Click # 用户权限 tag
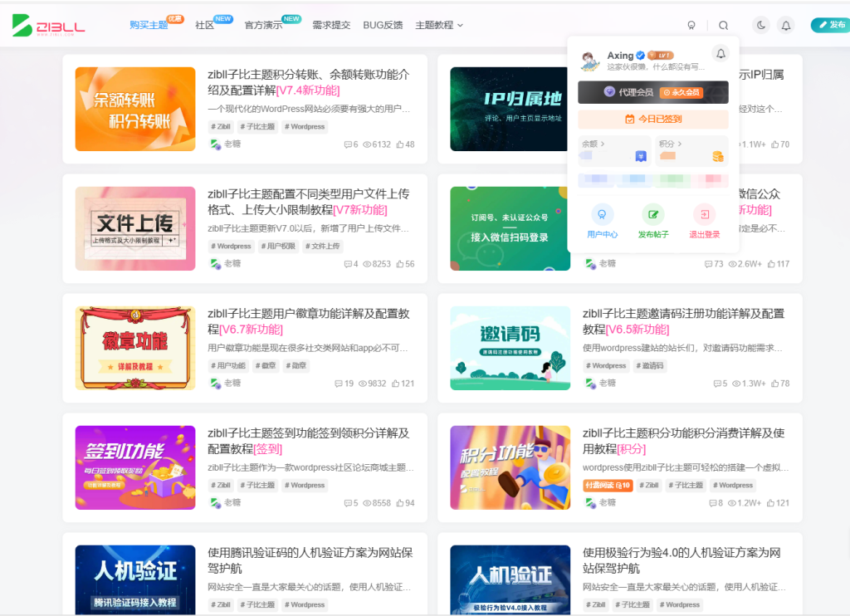 tap(278, 247)
